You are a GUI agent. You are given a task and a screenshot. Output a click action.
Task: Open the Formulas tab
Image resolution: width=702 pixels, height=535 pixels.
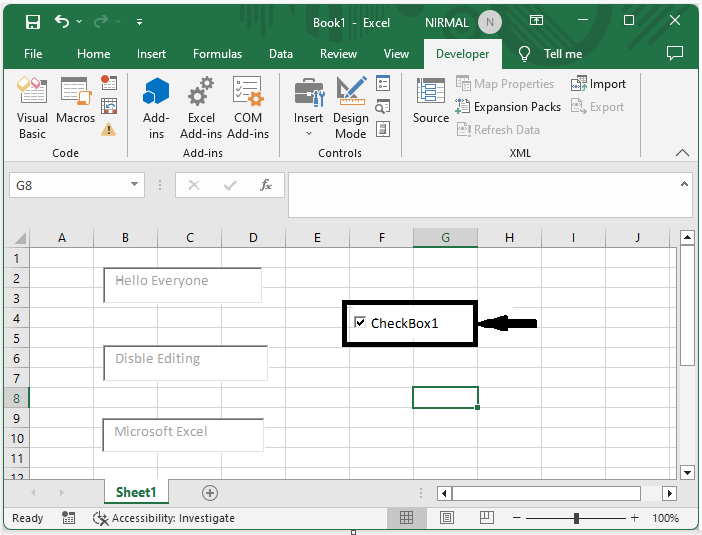click(x=218, y=54)
